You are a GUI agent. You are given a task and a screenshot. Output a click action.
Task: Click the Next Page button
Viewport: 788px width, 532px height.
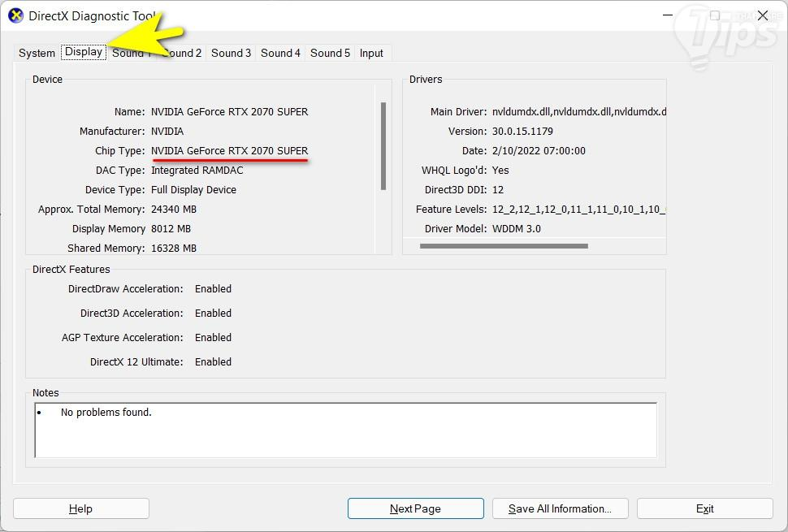tap(416, 508)
